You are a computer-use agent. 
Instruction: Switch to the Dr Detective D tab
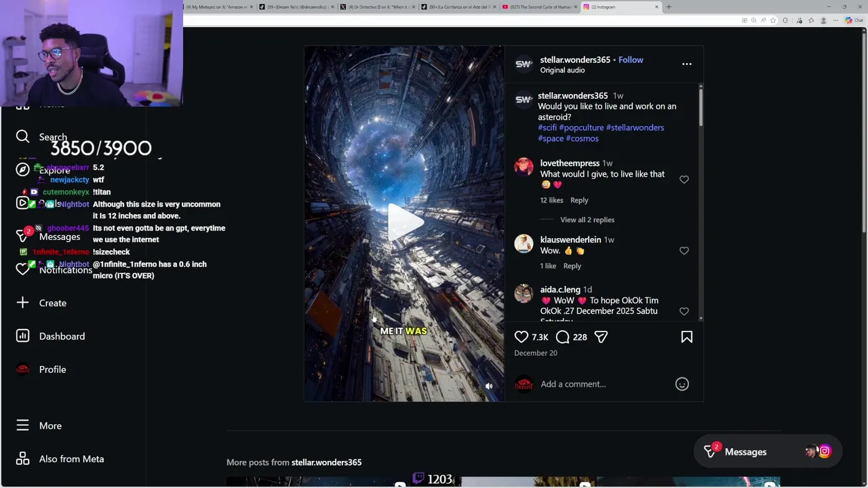pos(377,7)
